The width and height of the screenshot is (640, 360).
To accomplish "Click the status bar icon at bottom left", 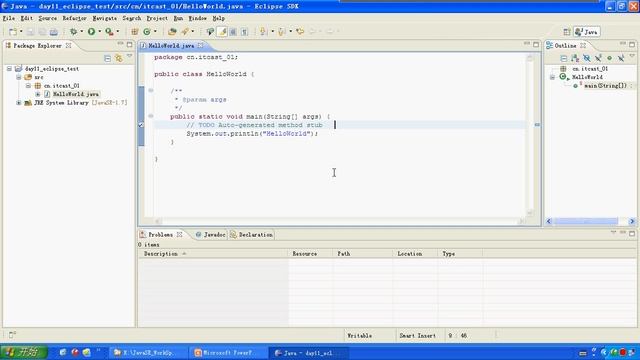I will click(12, 335).
